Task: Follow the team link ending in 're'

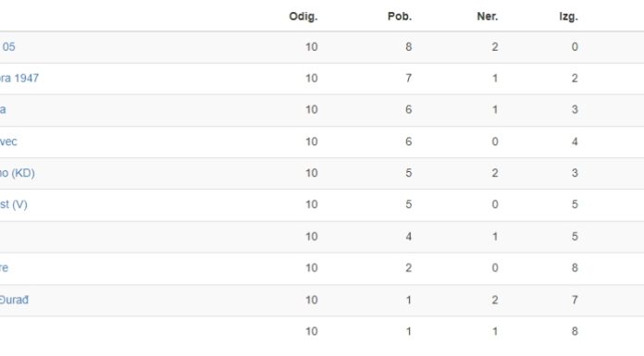Action: click(x=4, y=268)
